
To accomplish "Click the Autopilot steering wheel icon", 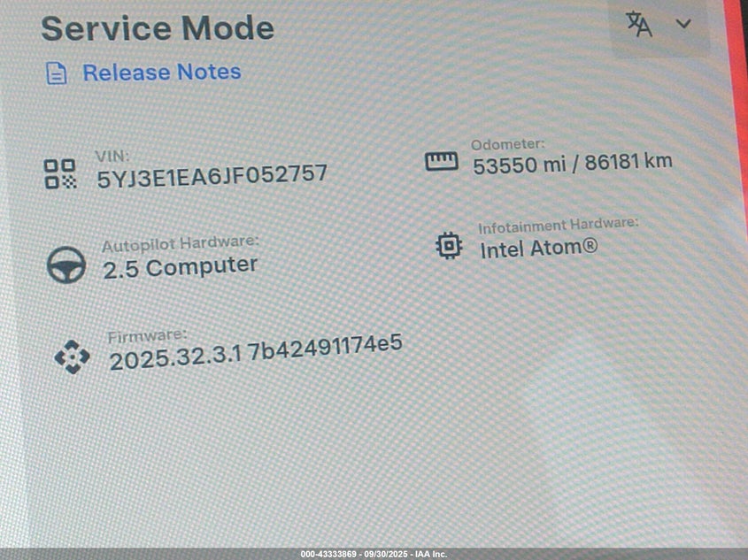I will [66, 264].
